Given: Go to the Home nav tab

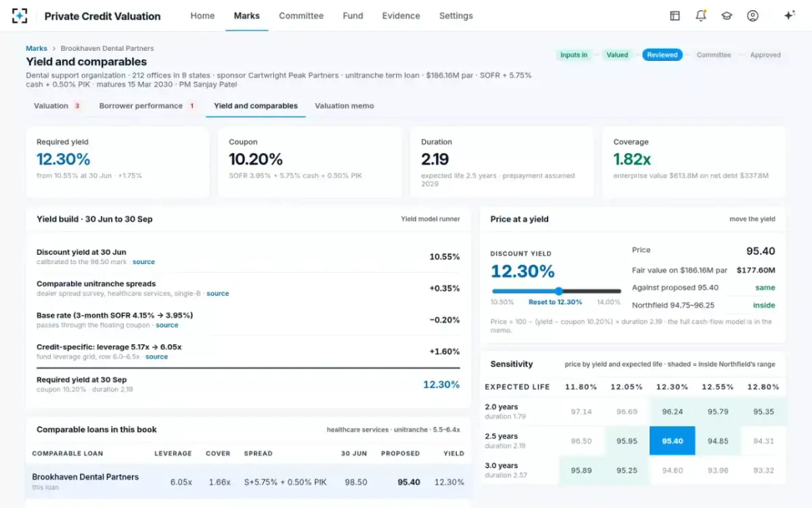Looking at the screenshot, I should 202,16.
